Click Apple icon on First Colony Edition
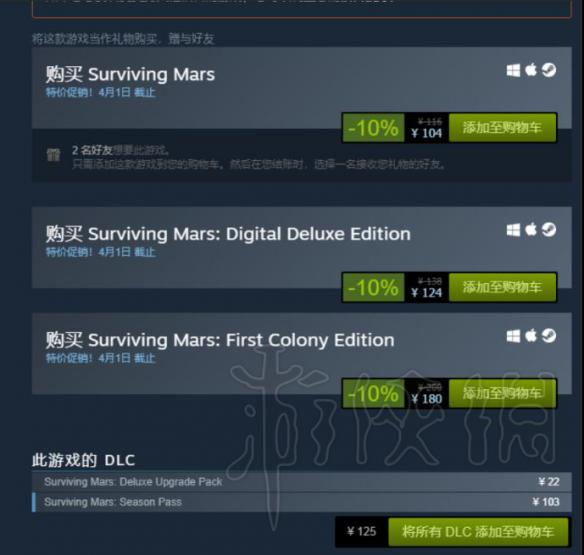Screen dimensions: 584x555 (x=531, y=336)
